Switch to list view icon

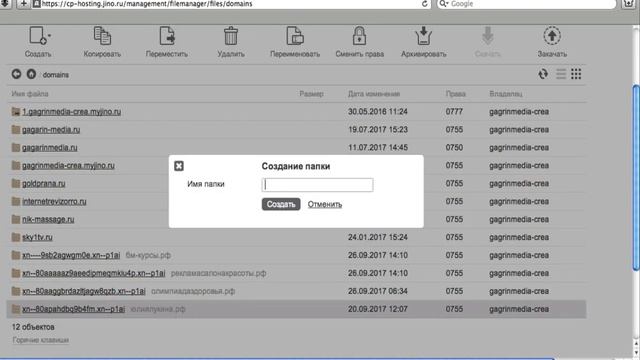(561, 74)
